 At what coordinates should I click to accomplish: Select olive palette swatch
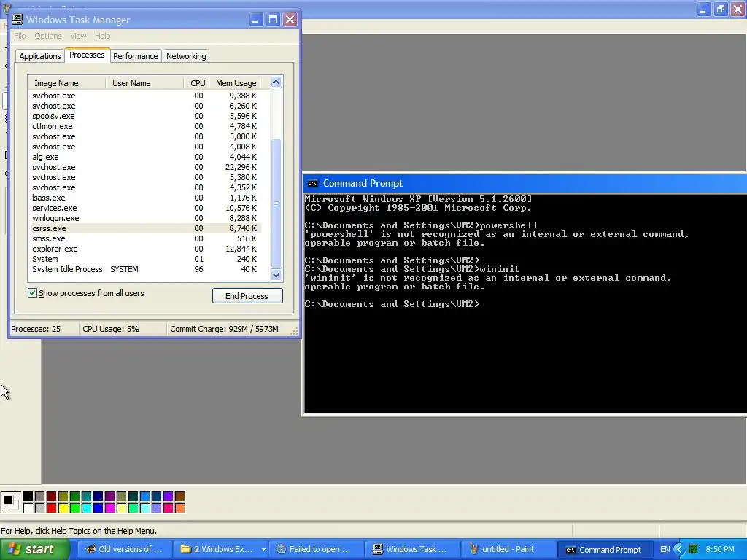point(63,497)
